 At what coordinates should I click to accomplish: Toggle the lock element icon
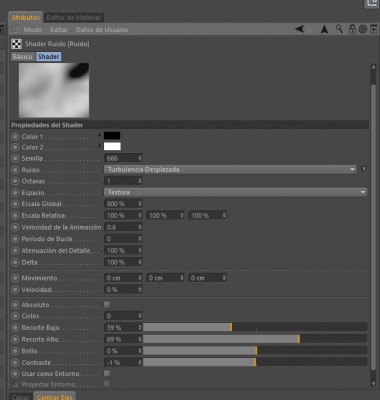(x=352, y=29)
